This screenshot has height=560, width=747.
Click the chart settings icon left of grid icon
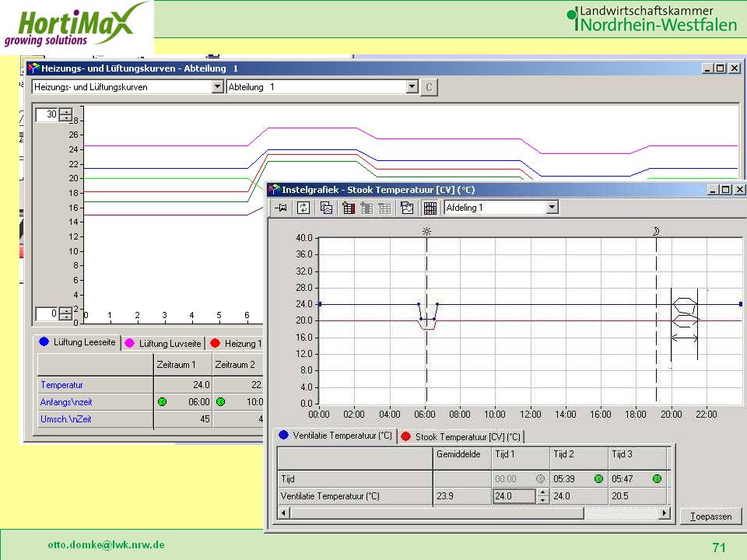(x=406, y=208)
